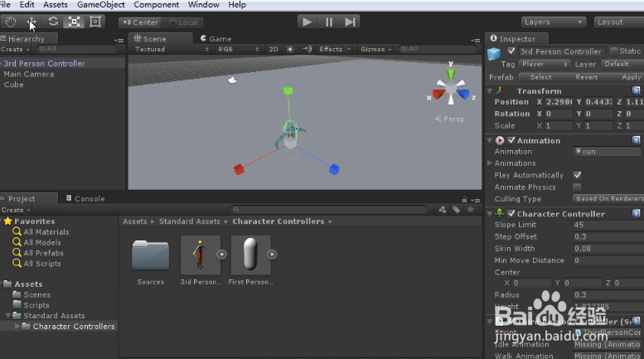Collapse the Character Controller component

point(490,214)
